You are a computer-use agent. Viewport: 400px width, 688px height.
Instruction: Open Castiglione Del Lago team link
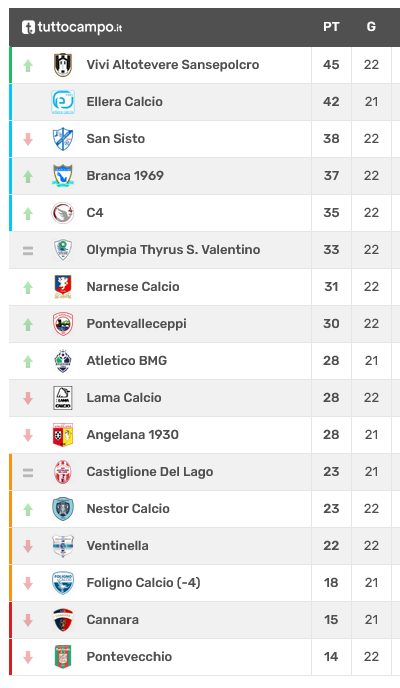tap(150, 472)
